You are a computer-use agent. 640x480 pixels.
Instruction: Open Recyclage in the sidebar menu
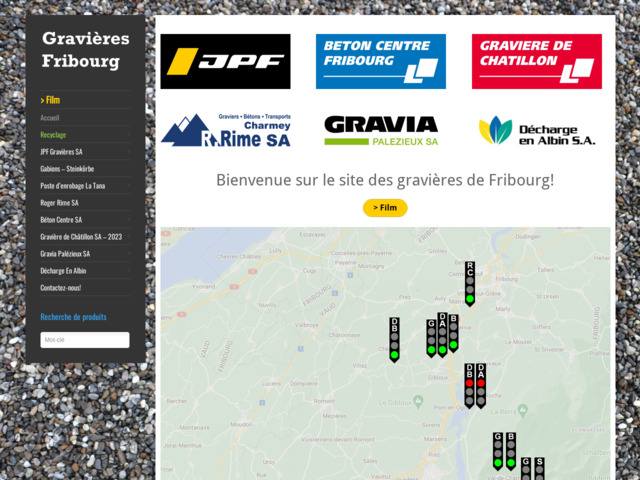pos(54,134)
